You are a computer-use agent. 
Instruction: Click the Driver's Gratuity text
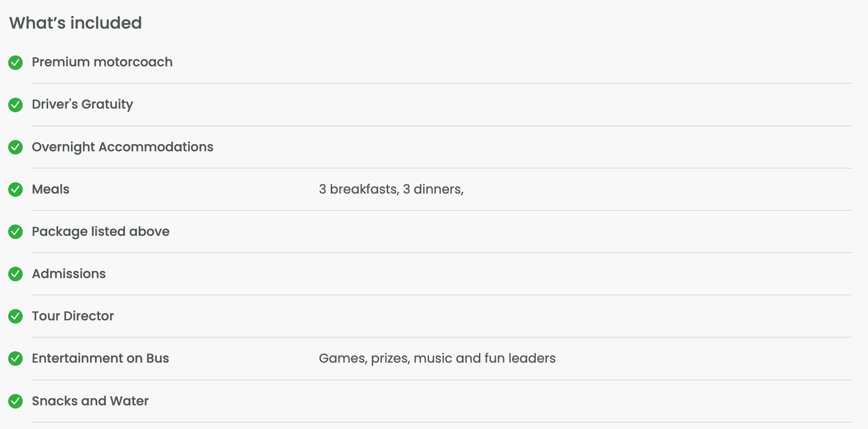pos(82,105)
